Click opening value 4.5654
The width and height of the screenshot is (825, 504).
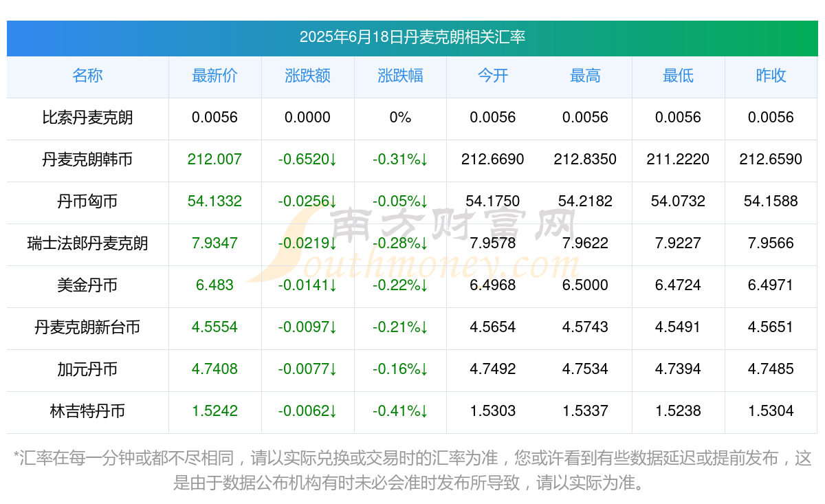tap(493, 327)
